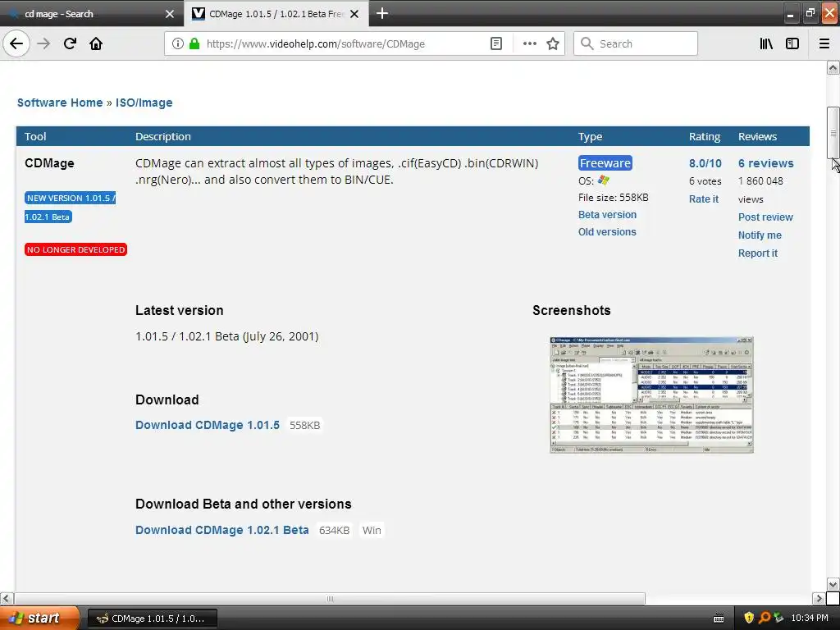The height and width of the screenshot is (630, 840).
Task: Open the browser home page
Action: coord(96,44)
